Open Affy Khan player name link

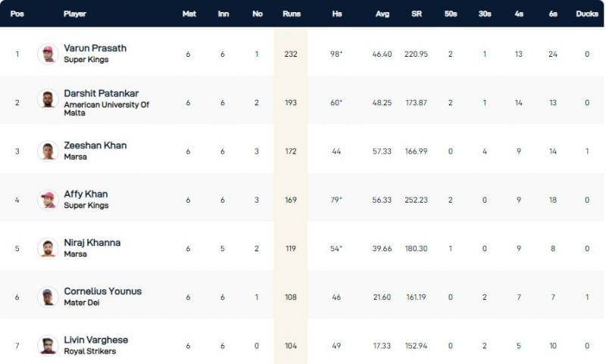coord(86,194)
